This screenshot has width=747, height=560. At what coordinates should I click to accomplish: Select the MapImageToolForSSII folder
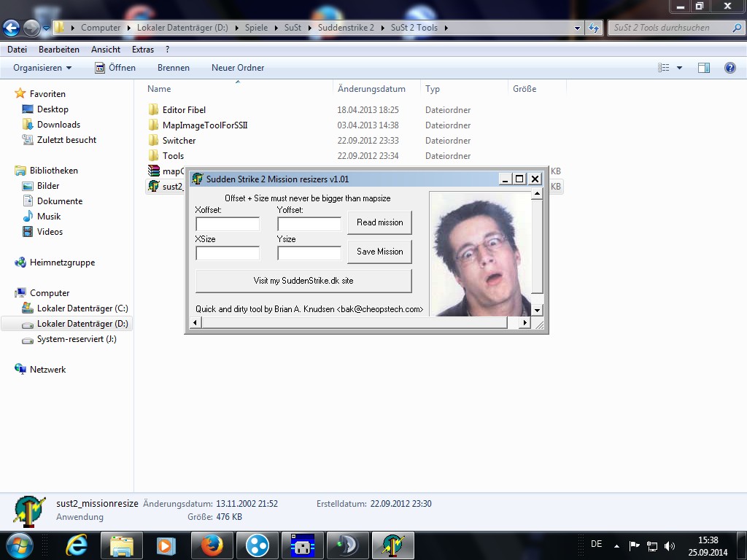(x=205, y=125)
